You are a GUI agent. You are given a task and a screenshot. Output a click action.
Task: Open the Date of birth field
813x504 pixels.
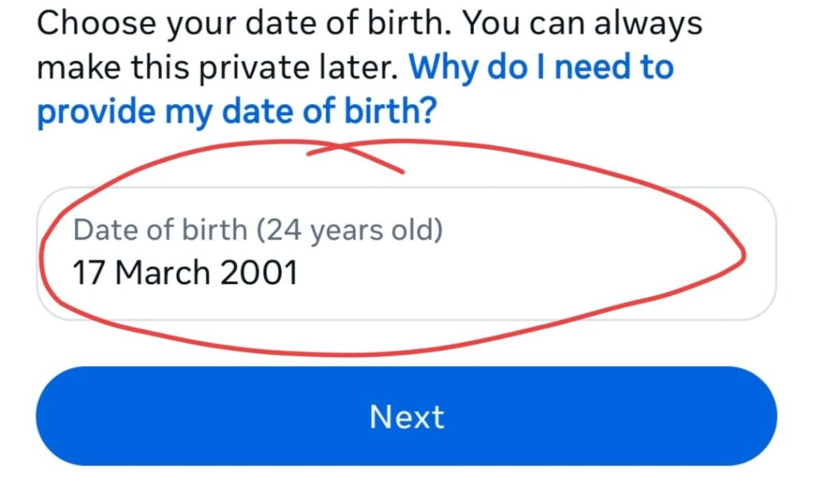click(x=406, y=253)
